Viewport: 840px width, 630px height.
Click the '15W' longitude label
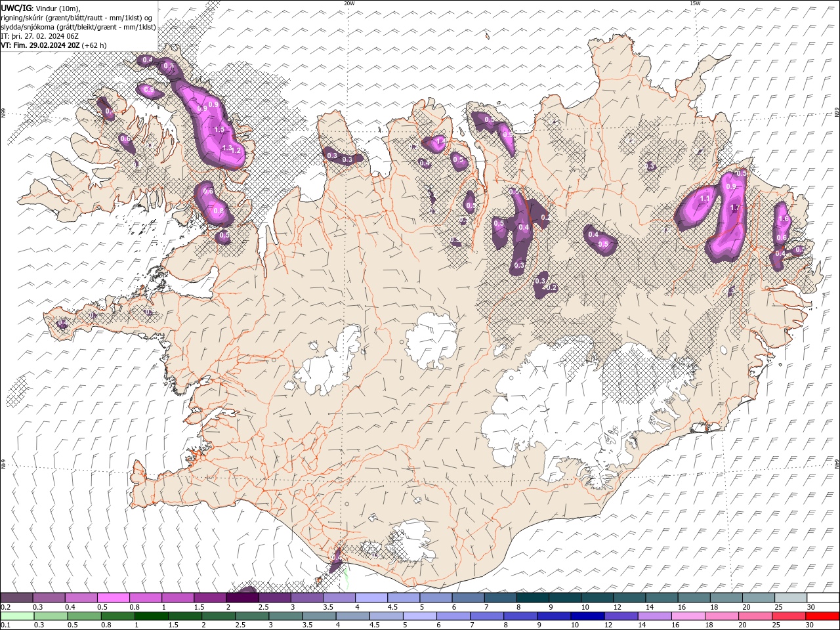[695, 3]
